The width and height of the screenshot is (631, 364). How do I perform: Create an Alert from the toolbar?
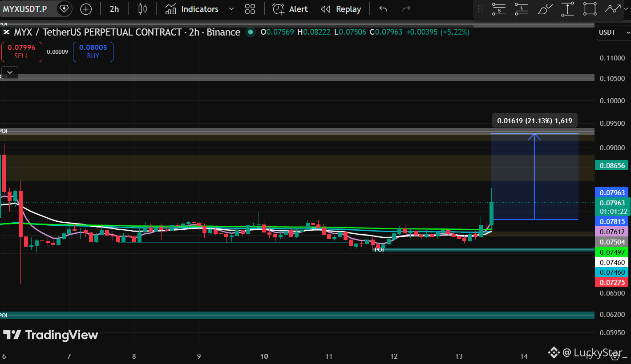tap(290, 9)
